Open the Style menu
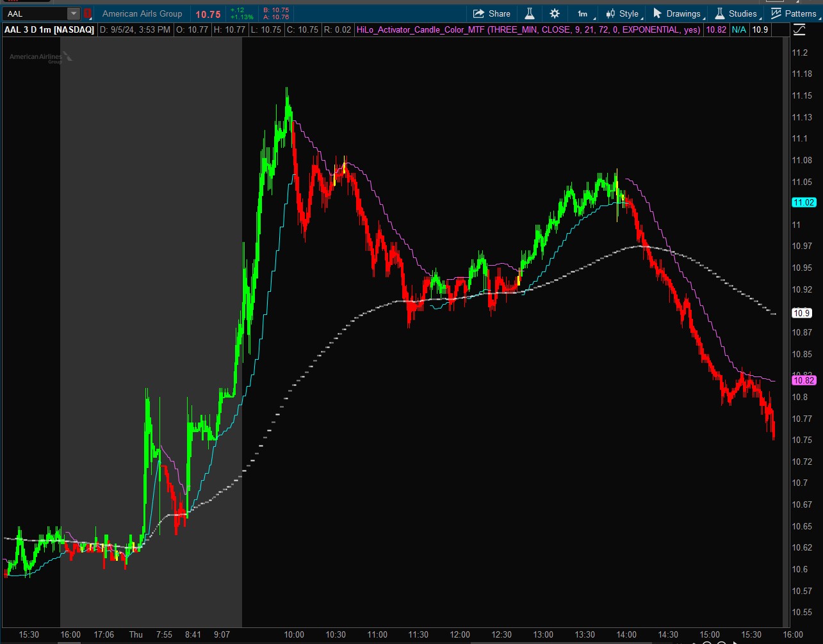Image resolution: width=823 pixels, height=644 pixels. point(621,13)
